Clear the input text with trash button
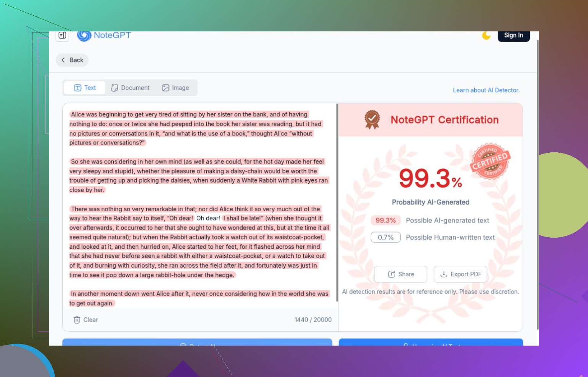This screenshot has width=588, height=377. pyautogui.click(x=85, y=320)
